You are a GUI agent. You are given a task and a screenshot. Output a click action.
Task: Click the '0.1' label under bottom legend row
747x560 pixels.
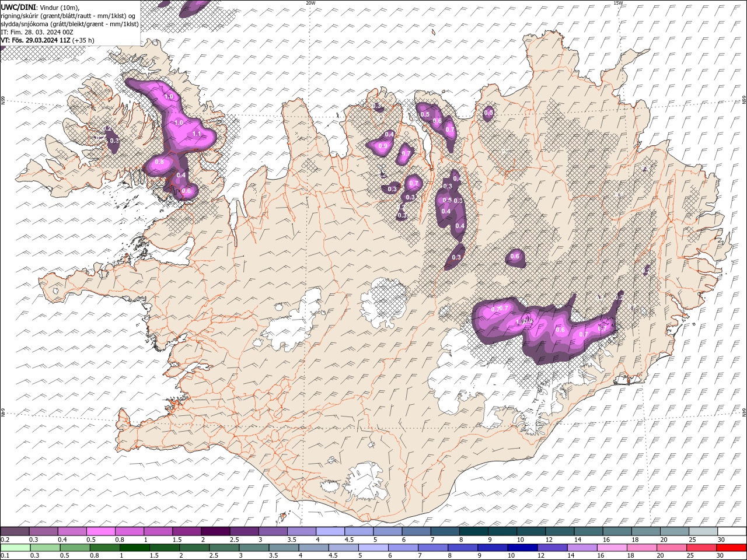4,556
